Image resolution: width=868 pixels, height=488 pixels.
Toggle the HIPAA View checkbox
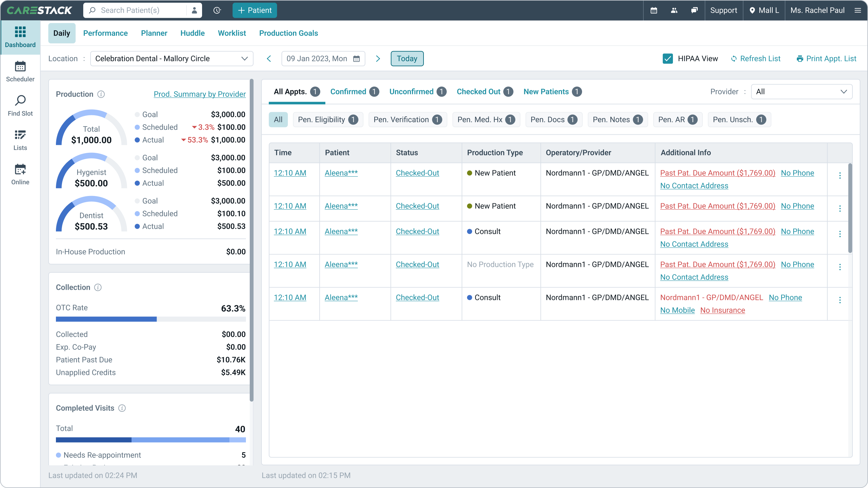click(x=668, y=59)
